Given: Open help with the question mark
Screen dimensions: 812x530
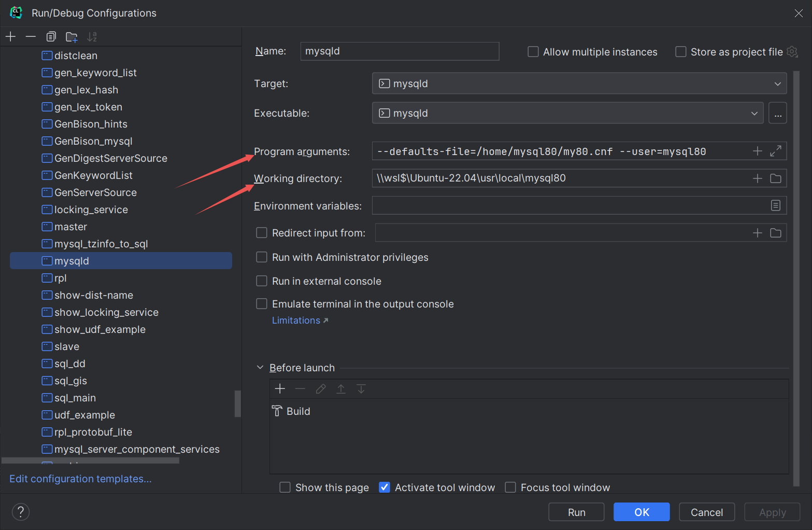Looking at the screenshot, I should [x=21, y=512].
